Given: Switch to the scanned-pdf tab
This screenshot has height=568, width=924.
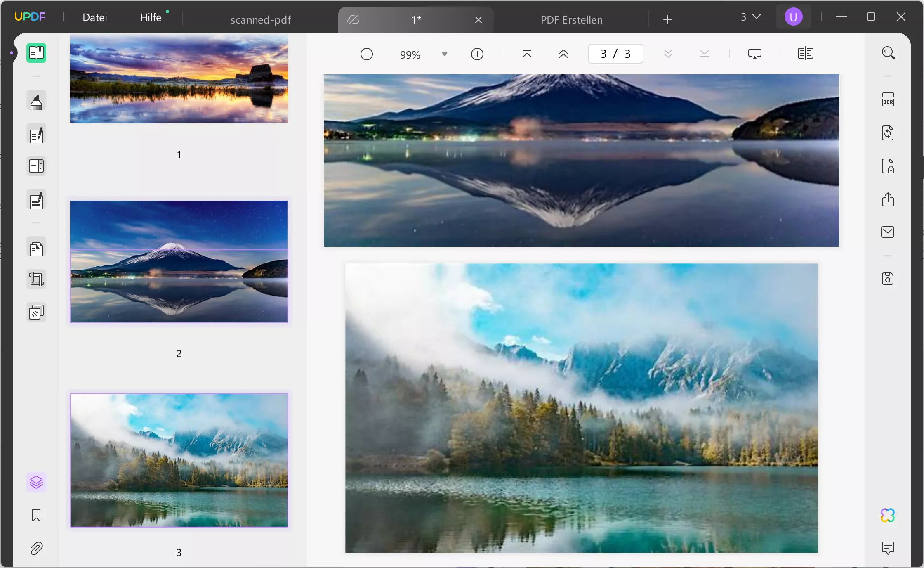Looking at the screenshot, I should [261, 19].
